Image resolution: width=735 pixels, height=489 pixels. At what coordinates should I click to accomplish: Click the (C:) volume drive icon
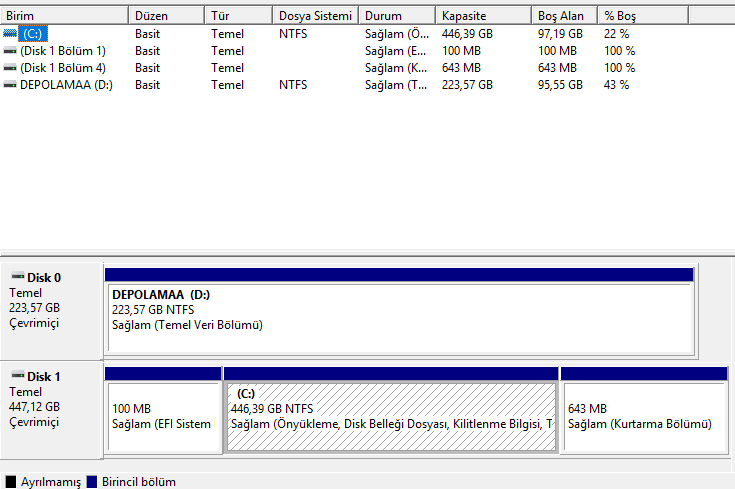pos(10,34)
